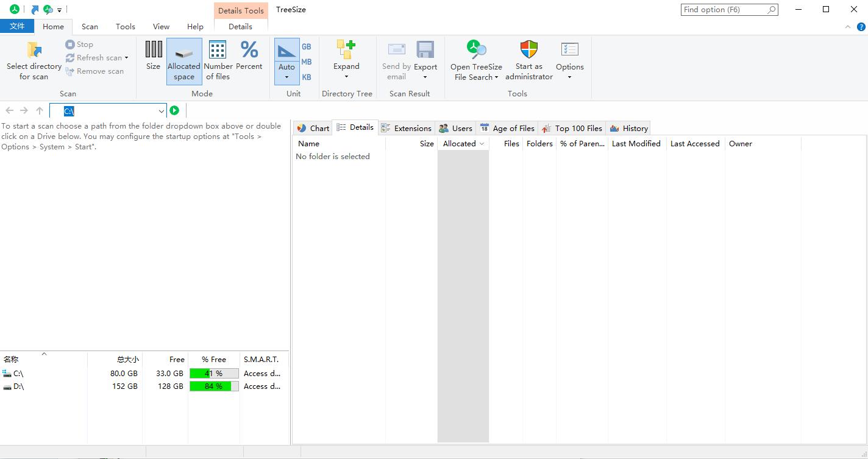Click the D: drive 84 % free bar
This screenshot has height=459, width=868.
214,386
